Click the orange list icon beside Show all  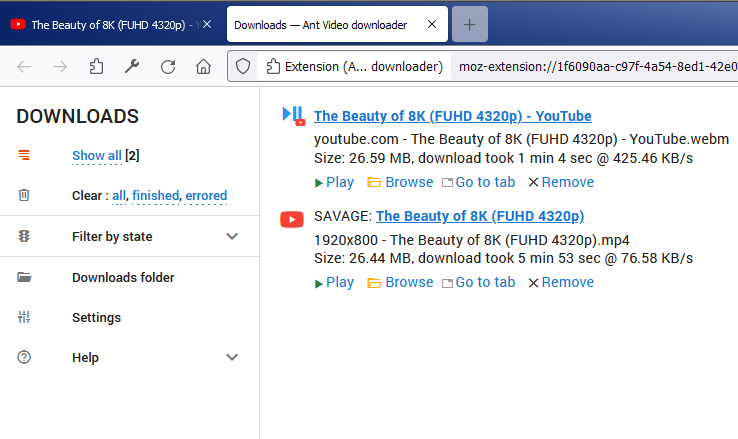[x=24, y=155]
